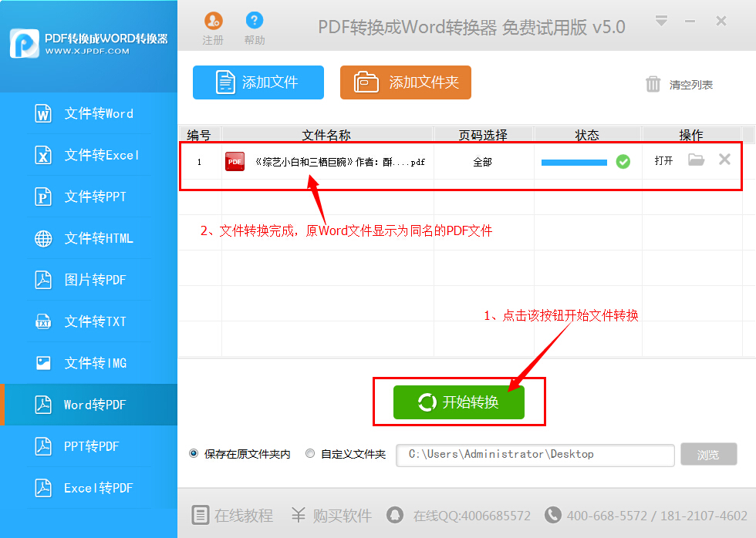Click the Excel转PDF label text
The width and height of the screenshot is (756, 538).
point(99,488)
